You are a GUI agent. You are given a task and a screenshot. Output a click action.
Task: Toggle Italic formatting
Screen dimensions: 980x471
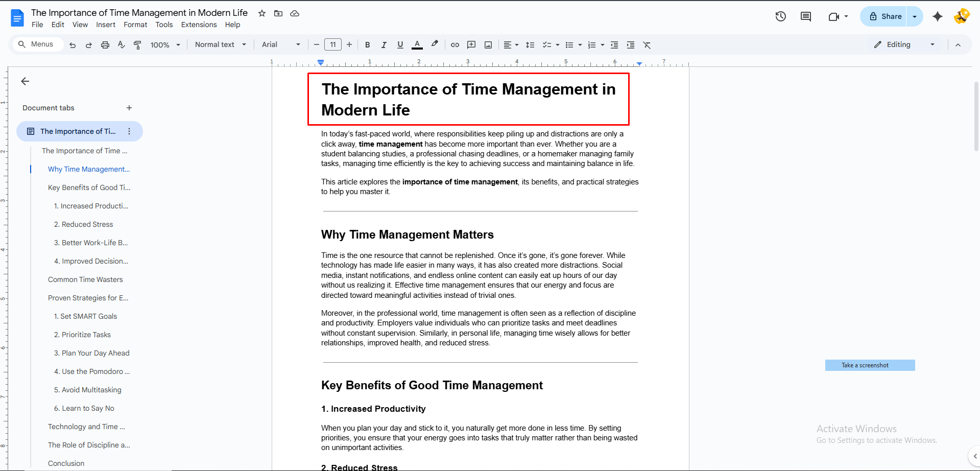coord(384,45)
